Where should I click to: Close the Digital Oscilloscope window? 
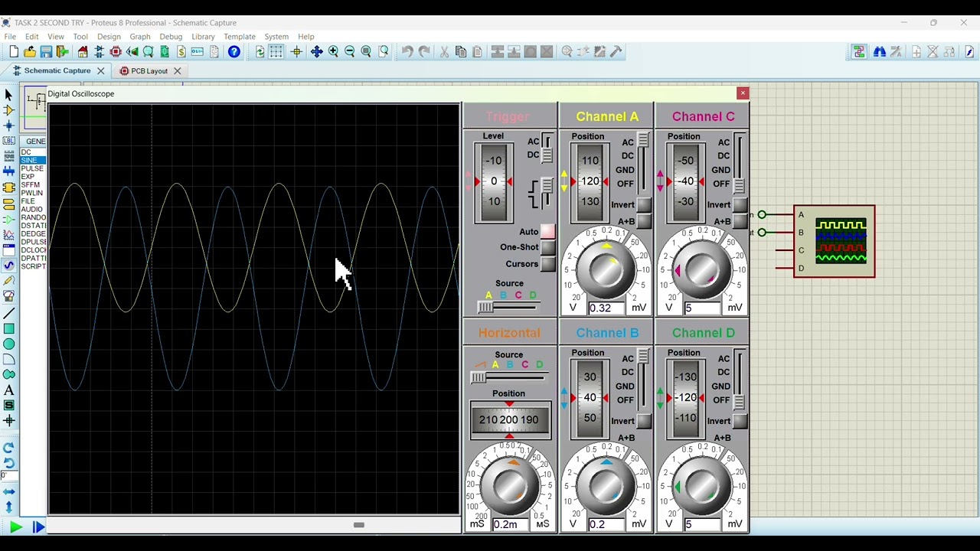point(742,93)
